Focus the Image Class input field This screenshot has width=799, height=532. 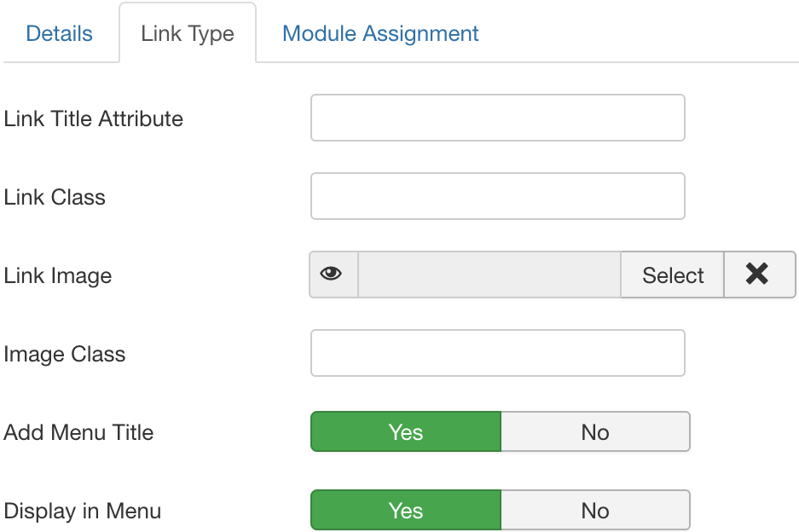pos(497,353)
